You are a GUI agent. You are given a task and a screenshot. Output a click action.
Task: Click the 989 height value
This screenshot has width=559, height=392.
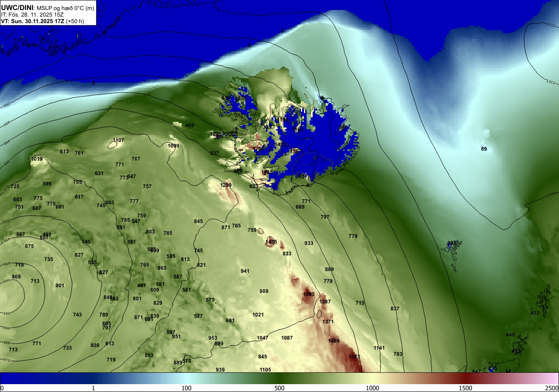[264, 291]
